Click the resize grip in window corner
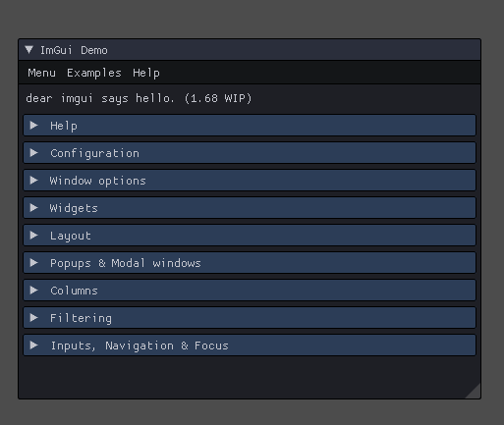This screenshot has width=504, height=425. [x=475, y=393]
